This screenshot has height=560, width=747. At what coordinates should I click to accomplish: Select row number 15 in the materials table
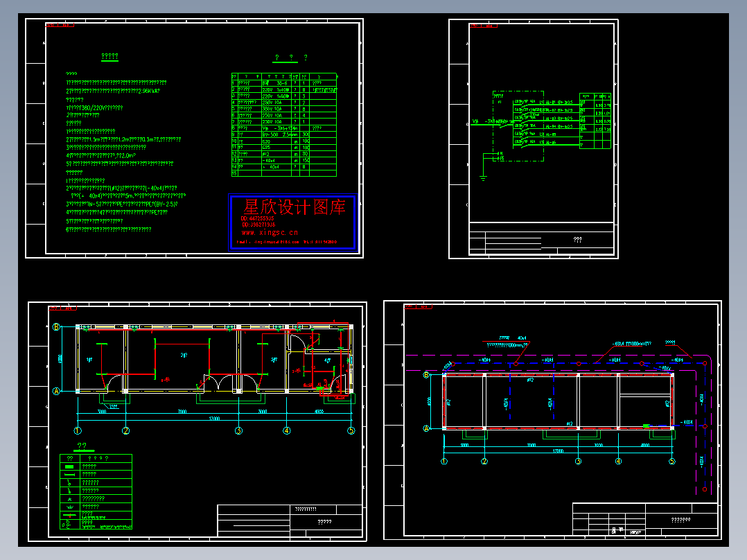(234, 173)
